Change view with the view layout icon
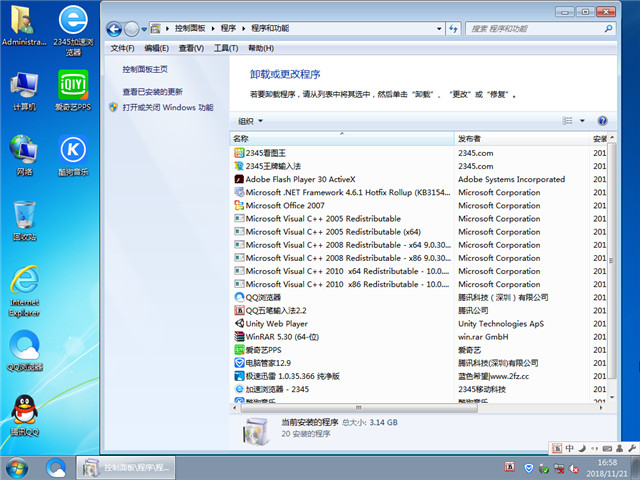 [567, 121]
